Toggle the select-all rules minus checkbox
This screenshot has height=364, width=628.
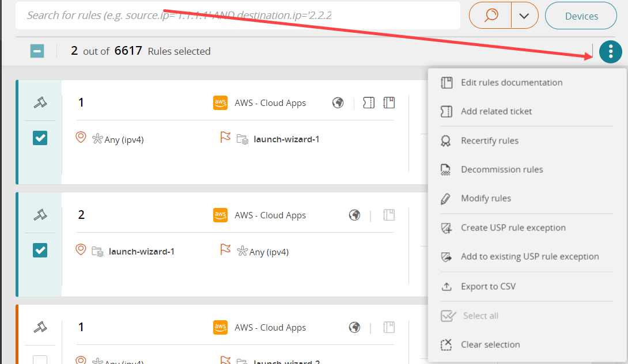(37, 51)
